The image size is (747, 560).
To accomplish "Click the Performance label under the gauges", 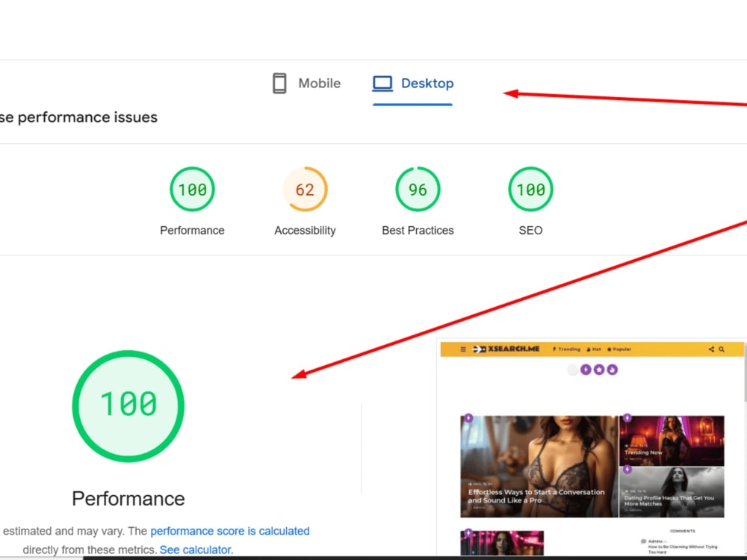I will click(192, 231).
